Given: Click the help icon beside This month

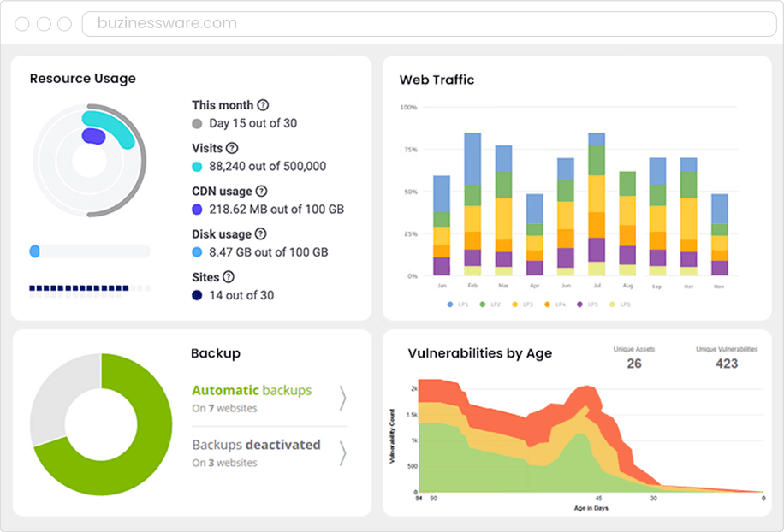Looking at the screenshot, I should tap(263, 105).
